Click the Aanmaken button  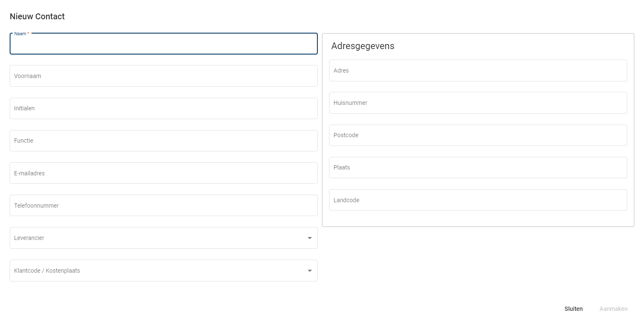tap(613, 309)
